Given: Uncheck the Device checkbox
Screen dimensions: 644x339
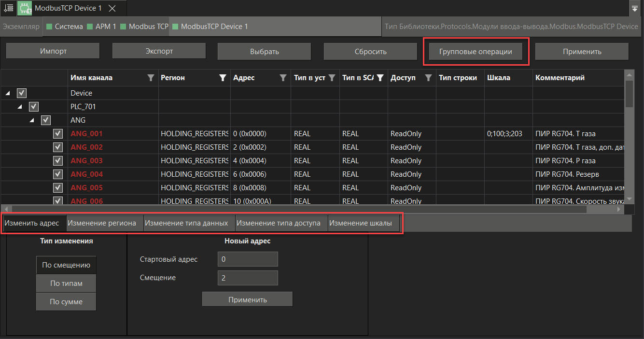Looking at the screenshot, I should (21, 93).
